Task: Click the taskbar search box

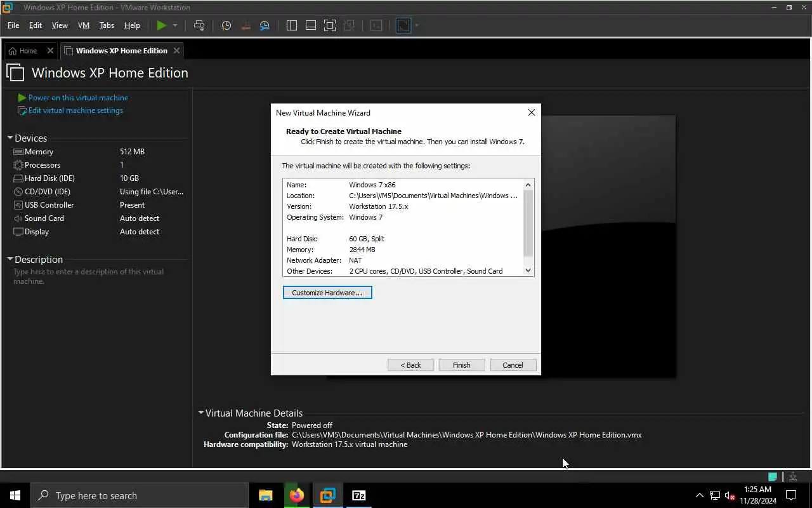Action: click(140, 495)
